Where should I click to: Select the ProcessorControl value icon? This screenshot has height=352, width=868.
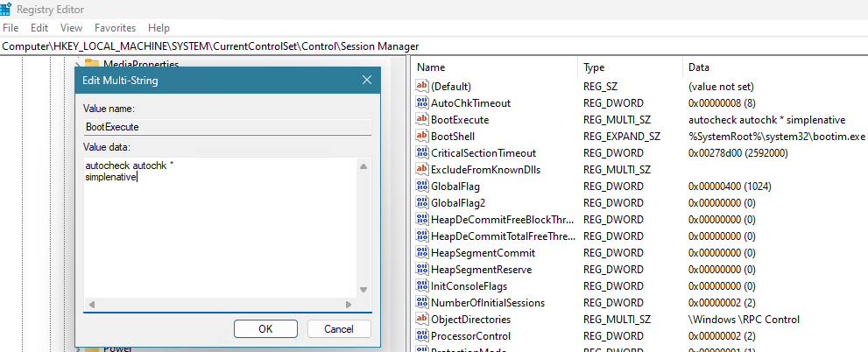point(422,336)
